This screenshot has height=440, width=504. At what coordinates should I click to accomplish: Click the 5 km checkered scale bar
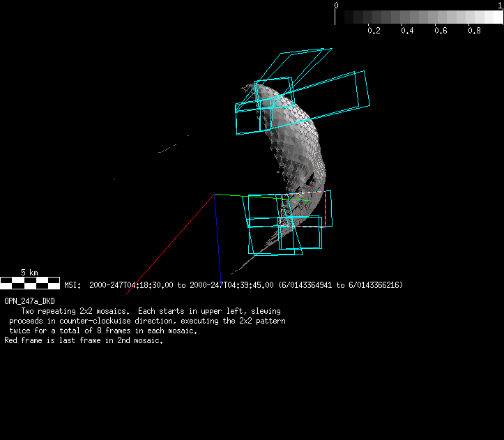30,282
